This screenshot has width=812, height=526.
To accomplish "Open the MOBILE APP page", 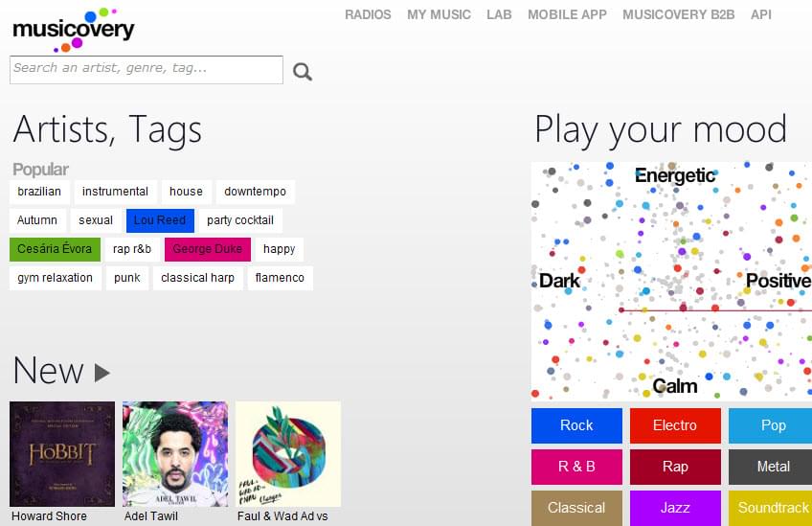I will [x=567, y=14].
